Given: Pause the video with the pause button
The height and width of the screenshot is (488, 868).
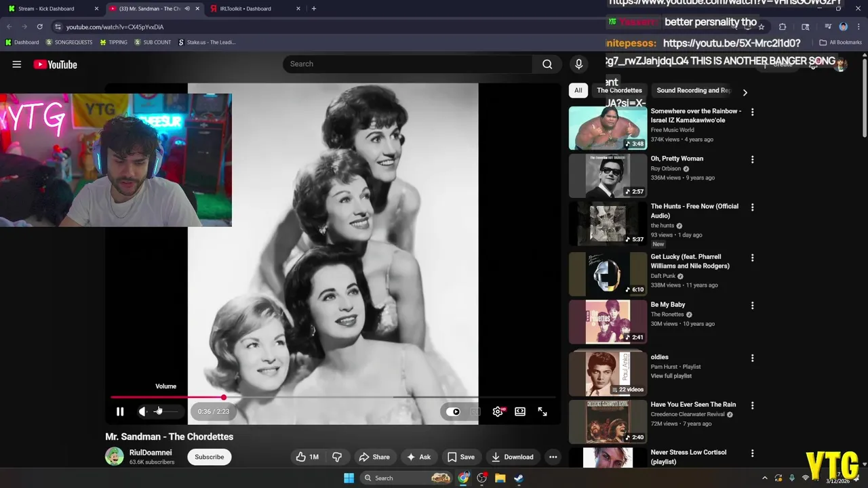Looking at the screenshot, I should click(120, 411).
